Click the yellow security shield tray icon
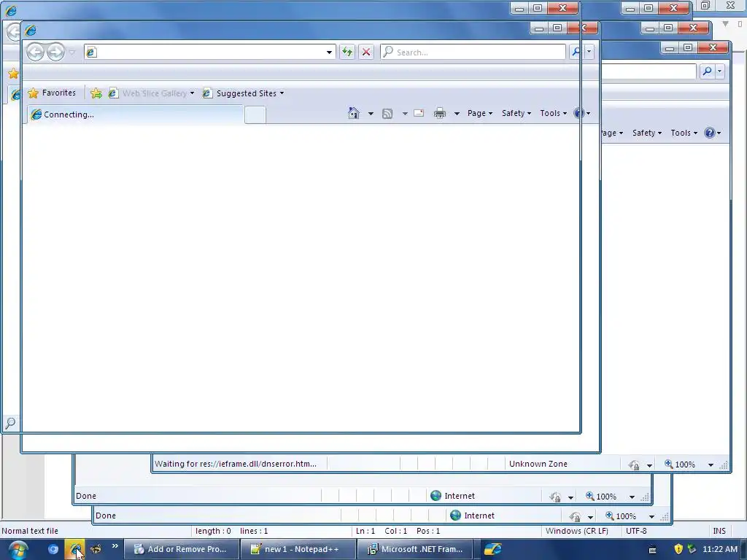747x560 pixels. 679,549
